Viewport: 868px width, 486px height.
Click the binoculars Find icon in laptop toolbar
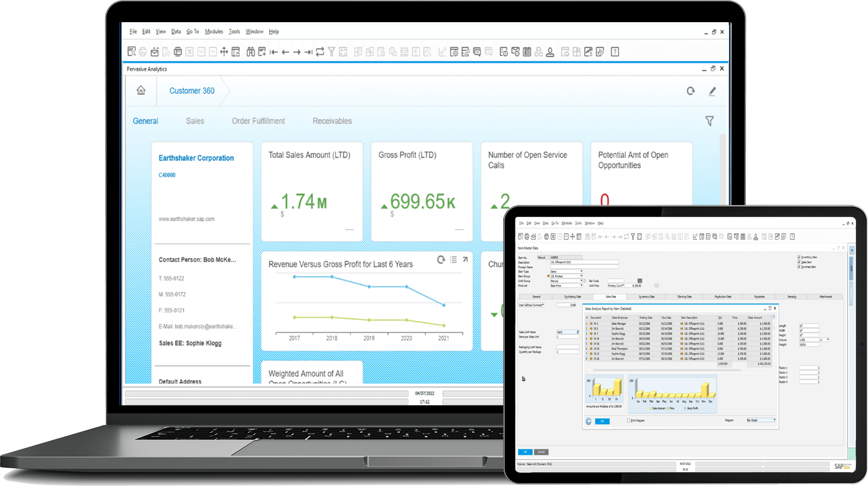coord(250,52)
